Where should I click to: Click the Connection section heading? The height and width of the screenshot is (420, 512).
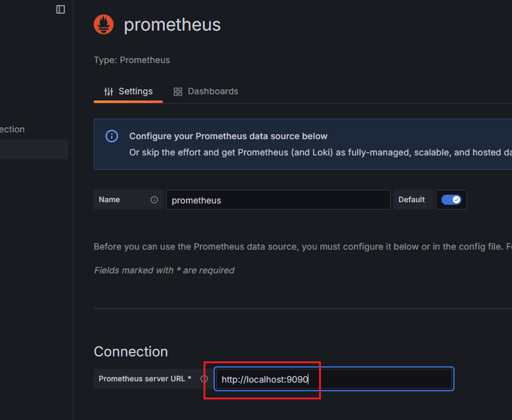tap(130, 351)
